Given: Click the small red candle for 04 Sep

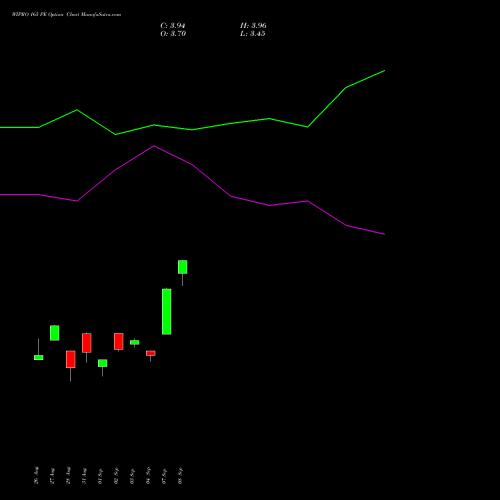Looking at the screenshot, I should coord(151,353).
